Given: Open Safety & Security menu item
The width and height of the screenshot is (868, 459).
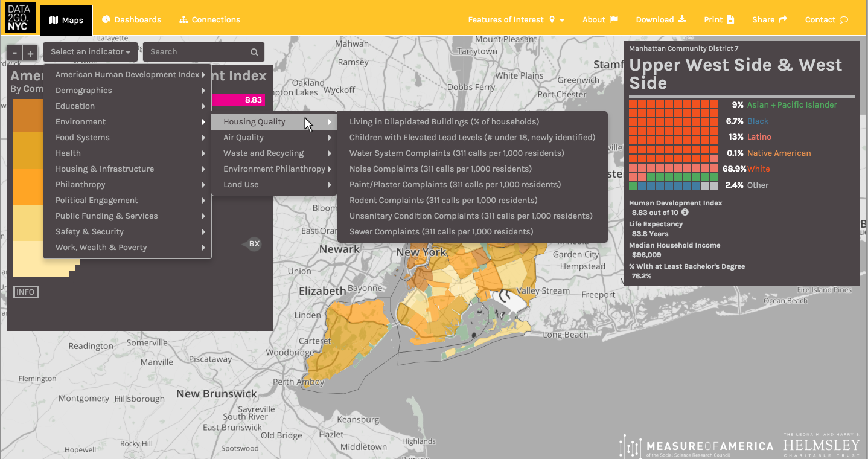Looking at the screenshot, I should 127,232.
